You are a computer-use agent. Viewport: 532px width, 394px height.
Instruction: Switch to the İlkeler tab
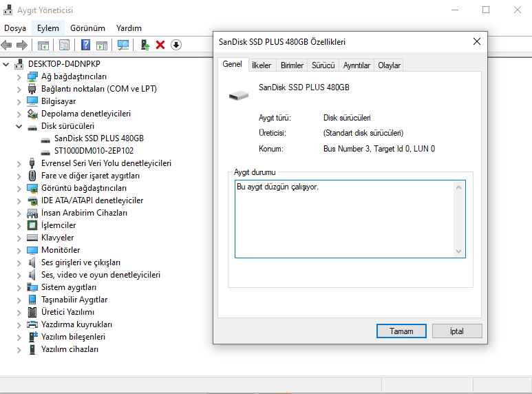point(262,65)
